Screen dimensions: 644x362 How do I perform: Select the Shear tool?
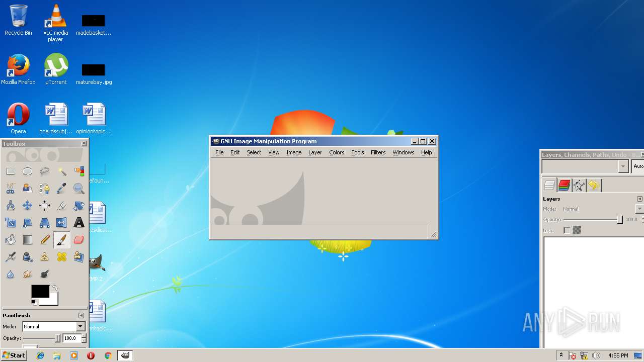28,223
